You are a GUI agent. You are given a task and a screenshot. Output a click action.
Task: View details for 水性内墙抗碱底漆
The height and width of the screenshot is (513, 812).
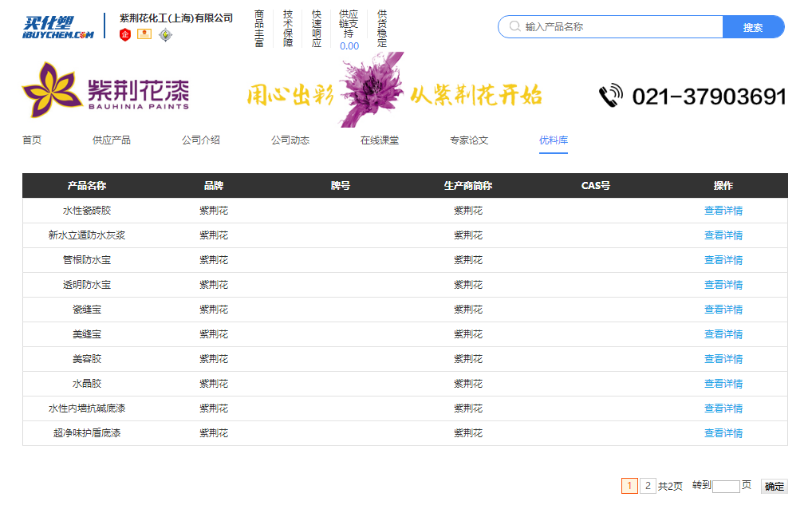pos(723,408)
